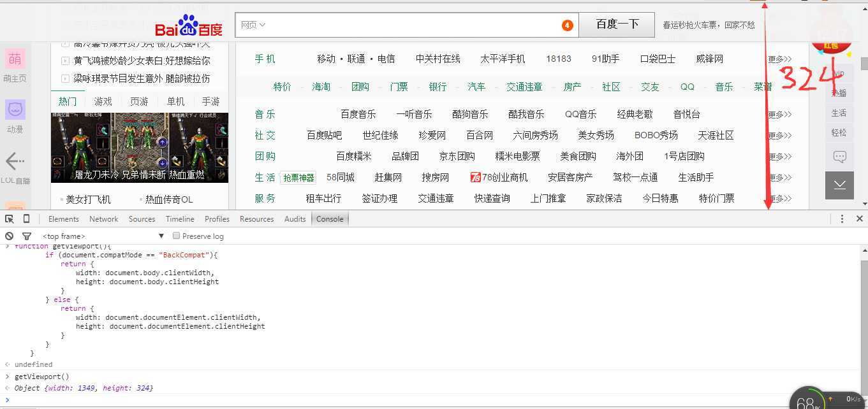Click the 春运秒抢火车票 promo link

[709, 25]
